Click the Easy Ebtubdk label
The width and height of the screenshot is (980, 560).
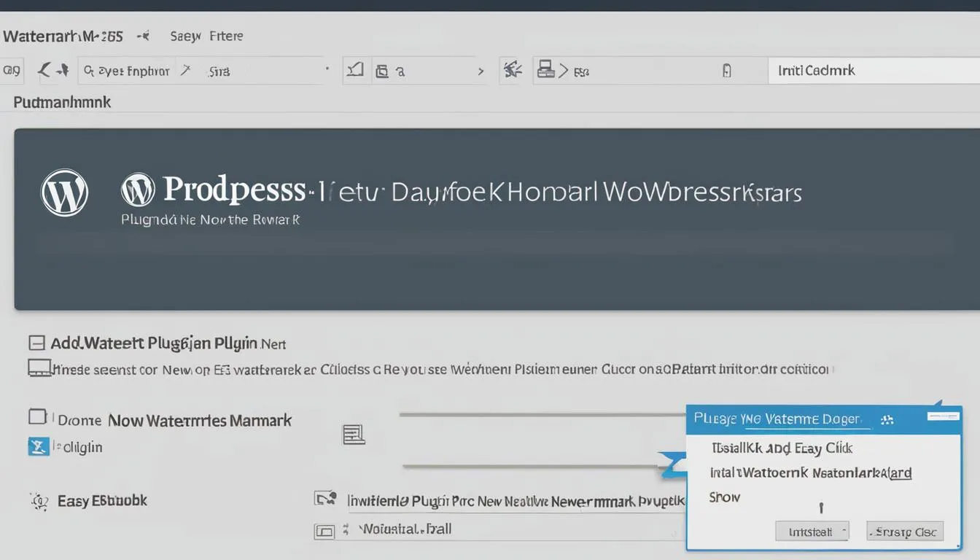point(102,501)
